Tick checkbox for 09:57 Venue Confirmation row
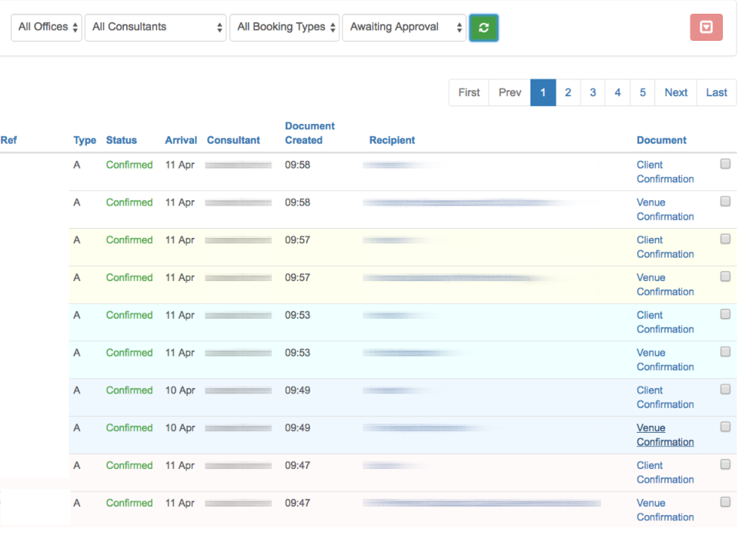The width and height of the screenshot is (756, 539). (725, 276)
